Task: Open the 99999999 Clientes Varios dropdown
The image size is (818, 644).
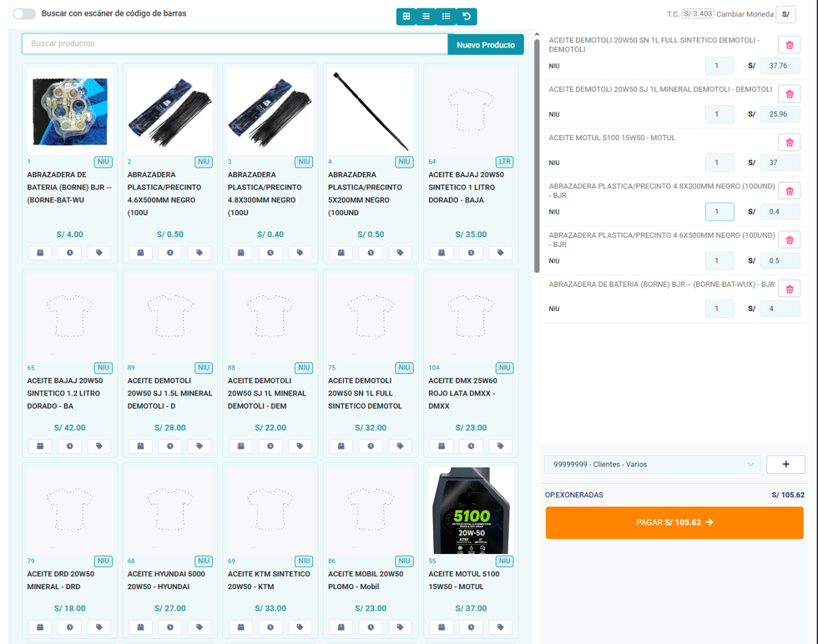Action: click(x=652, y=464)
